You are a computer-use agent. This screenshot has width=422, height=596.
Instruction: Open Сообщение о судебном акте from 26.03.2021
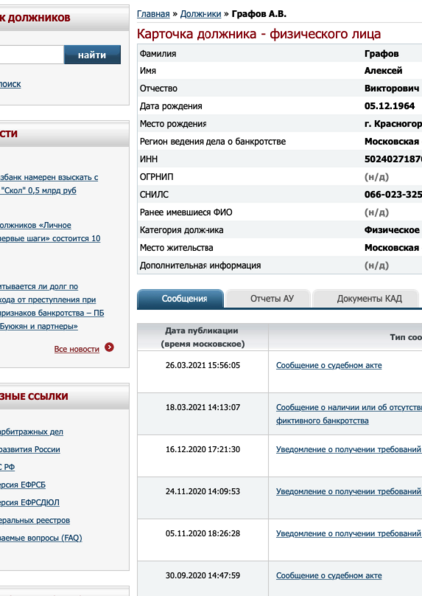pos(329,365)
